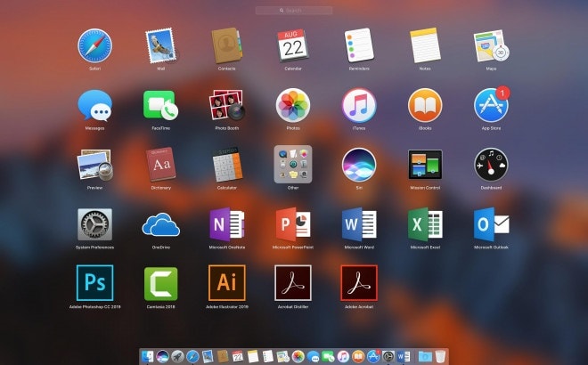Open Finder in the Dock
The image size is (588, 365).
pyautogui.click(x=147, y=356)
